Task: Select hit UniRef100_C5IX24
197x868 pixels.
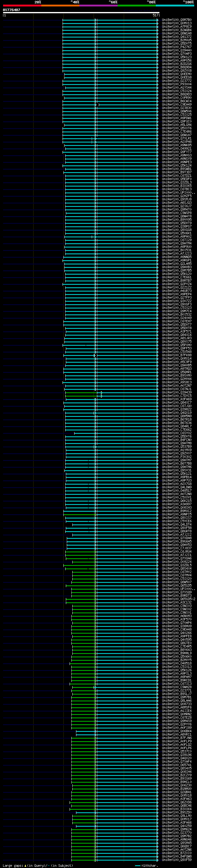Action: [177, 91]
